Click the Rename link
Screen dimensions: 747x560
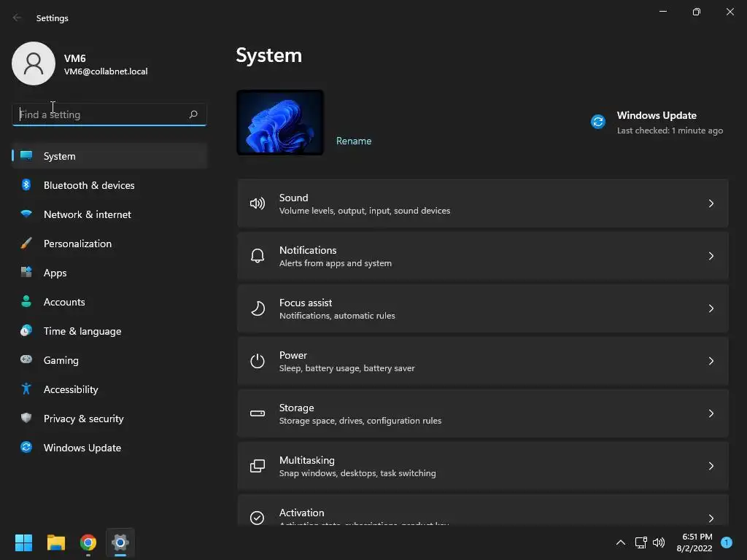pyautogui.click(x=354, y=141)
